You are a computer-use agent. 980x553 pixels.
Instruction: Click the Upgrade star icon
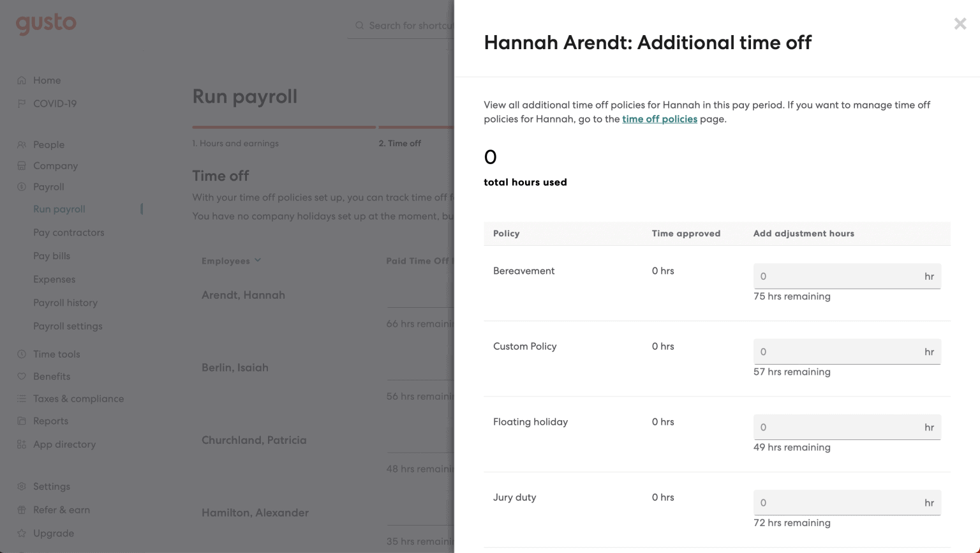(x=22, y=533)
